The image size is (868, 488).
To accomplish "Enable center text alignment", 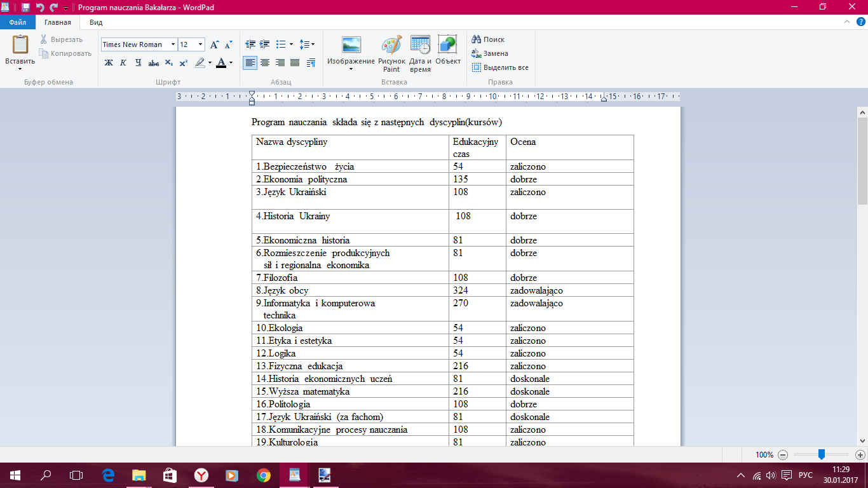I will pos(265,63).
